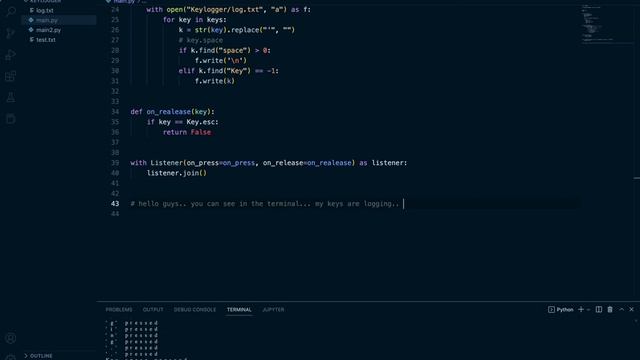Image resolution: width=640 pixels, height=360 pixels.
Task: Click the Python terminal profile icon
Action: click(x=551, y=310)
